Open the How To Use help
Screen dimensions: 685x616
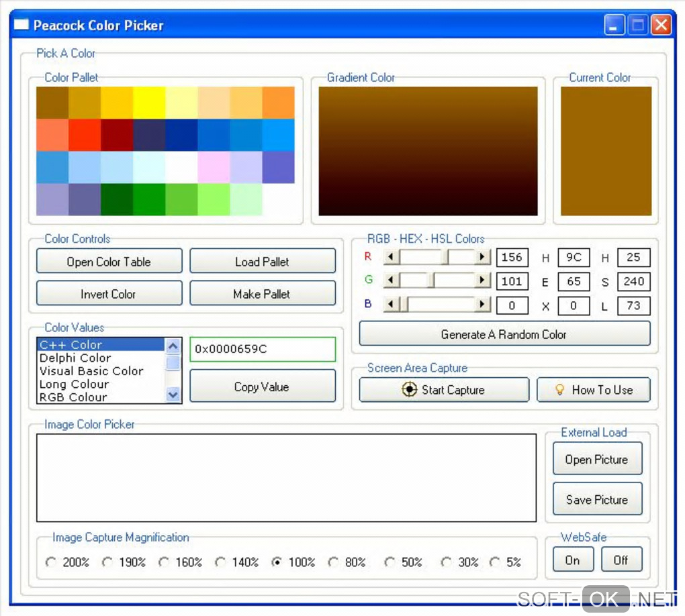coord(593,389)
